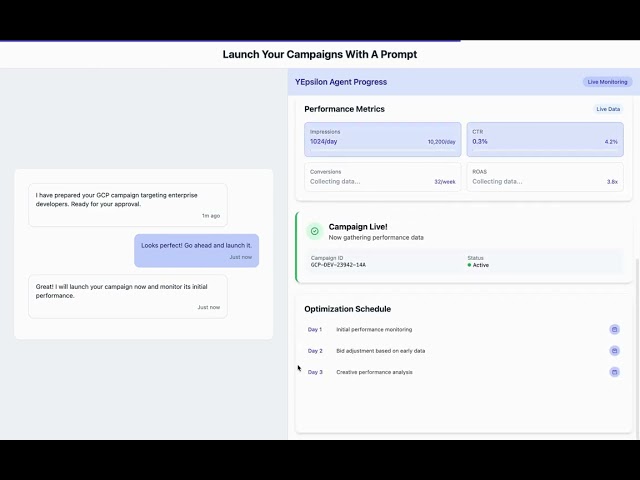The height and width of the screenshot is (480, 640).
Task: Open the calendar icon for Day 1
Action: point(614,329)
